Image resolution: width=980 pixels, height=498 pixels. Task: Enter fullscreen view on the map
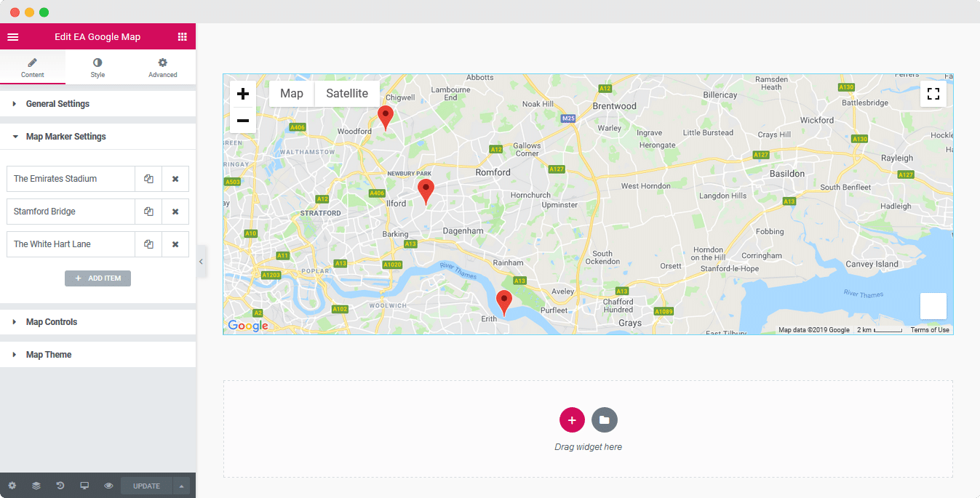(x=933, y=94)
